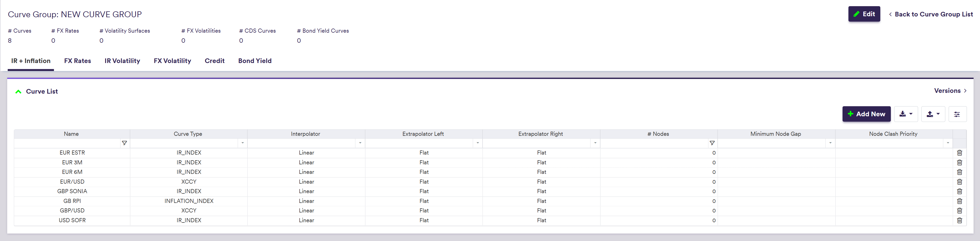Expand the Interpolator filter dropdown
This screenshot has width=980, height=241.
[360, 143]
